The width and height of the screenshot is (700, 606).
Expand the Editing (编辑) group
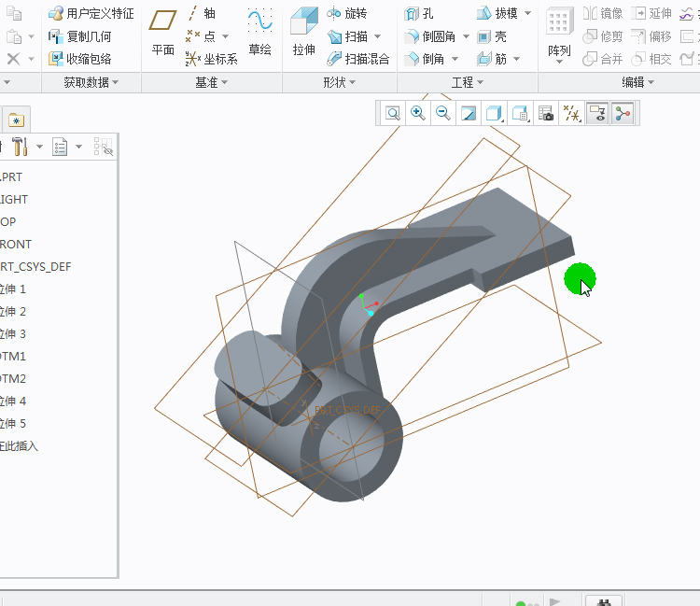638,82
